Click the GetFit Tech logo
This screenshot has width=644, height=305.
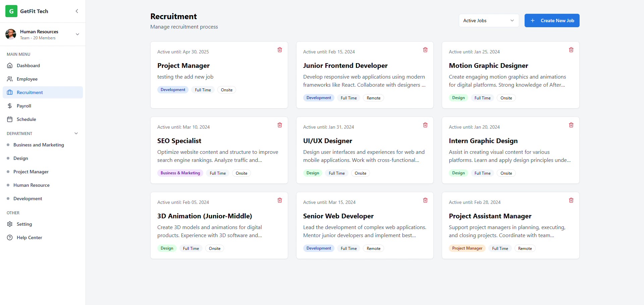coord(11,11)
